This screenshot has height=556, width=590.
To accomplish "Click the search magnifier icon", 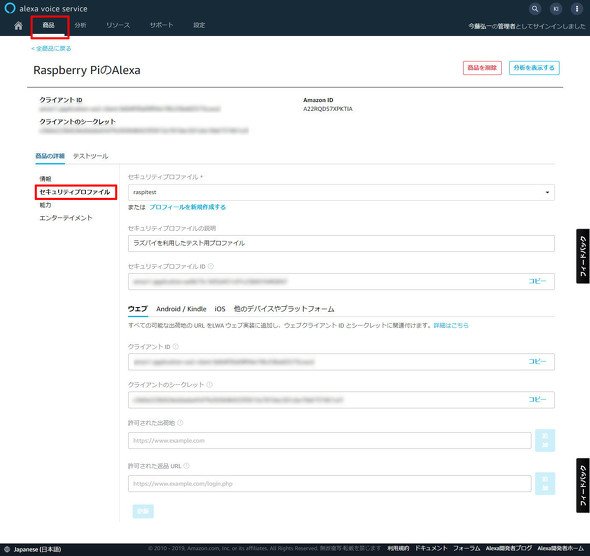I will click(535, 9).
